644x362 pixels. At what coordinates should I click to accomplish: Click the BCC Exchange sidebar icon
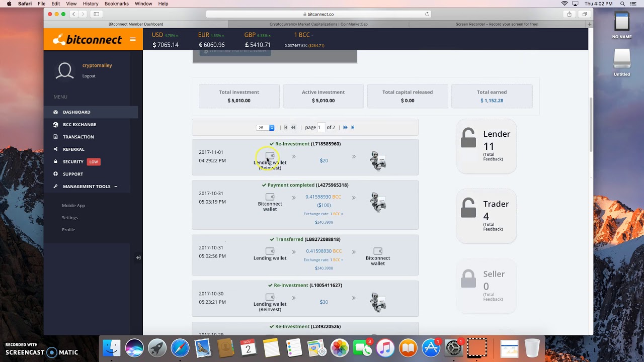(x=55, y=124)
